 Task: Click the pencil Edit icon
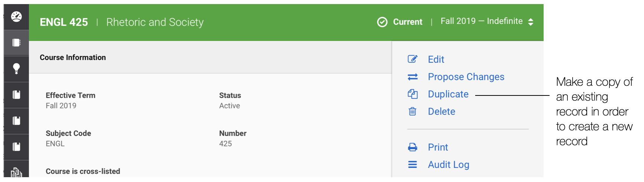413,59
